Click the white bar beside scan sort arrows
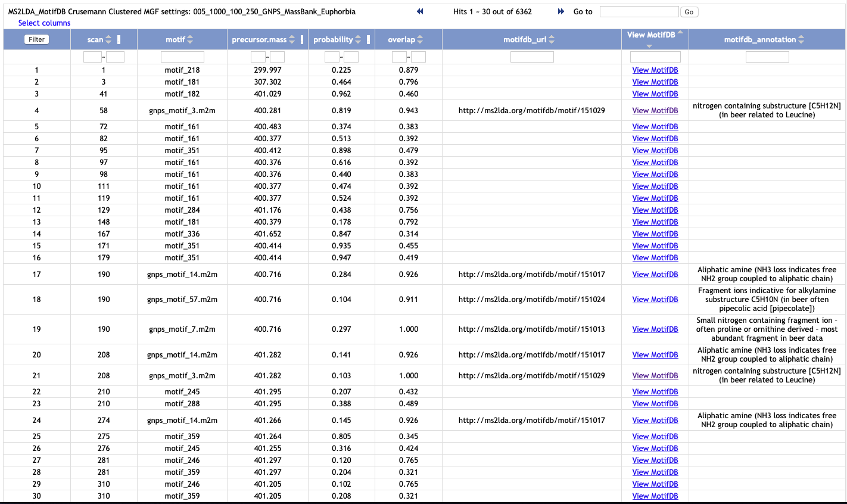 119,39
